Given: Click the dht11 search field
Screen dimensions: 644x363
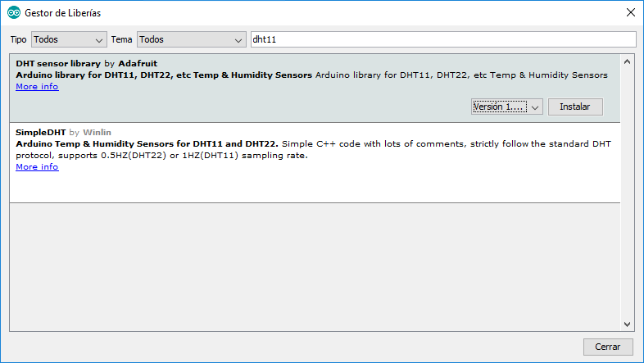Looking at the screenshot, I should tap(442, 39).
